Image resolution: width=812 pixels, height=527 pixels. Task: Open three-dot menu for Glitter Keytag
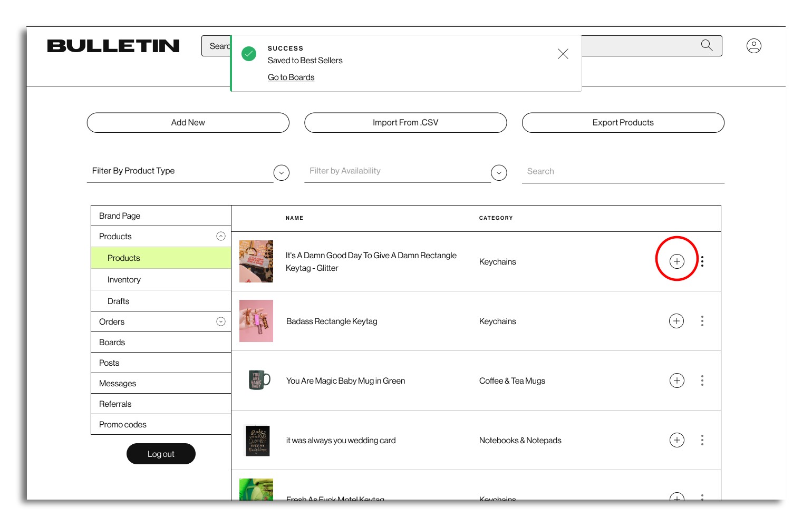tap(702, 261)
